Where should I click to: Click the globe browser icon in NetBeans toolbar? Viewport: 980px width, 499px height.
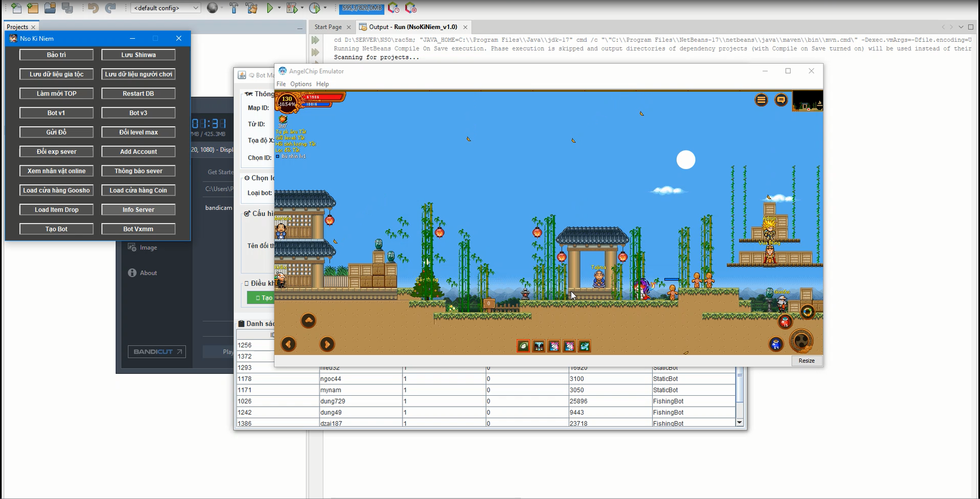(x=212, y=8)
